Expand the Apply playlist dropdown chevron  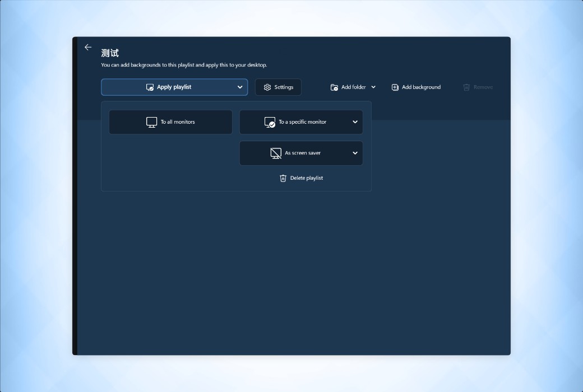pos(240,87)
